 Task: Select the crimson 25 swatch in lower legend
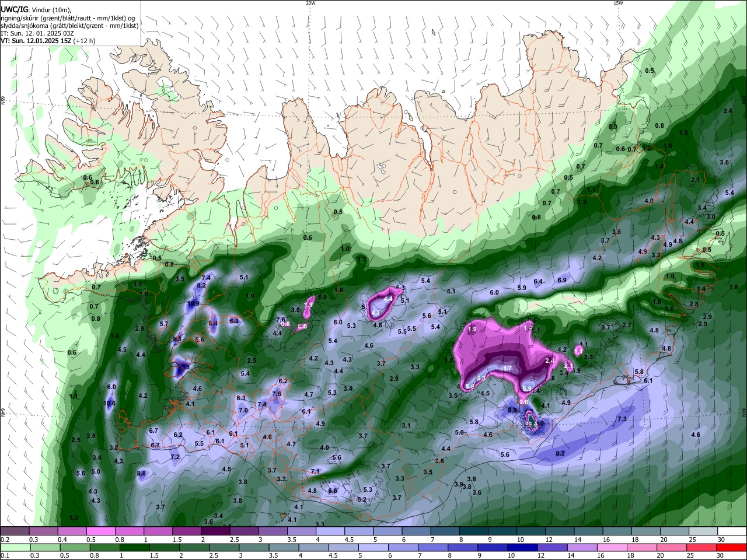point(702,548)
